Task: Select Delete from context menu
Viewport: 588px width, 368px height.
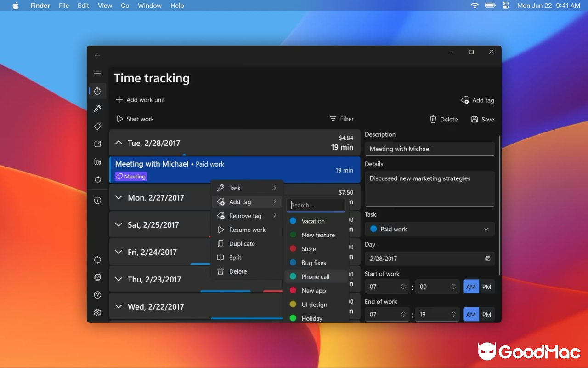Action: (247, 271)
